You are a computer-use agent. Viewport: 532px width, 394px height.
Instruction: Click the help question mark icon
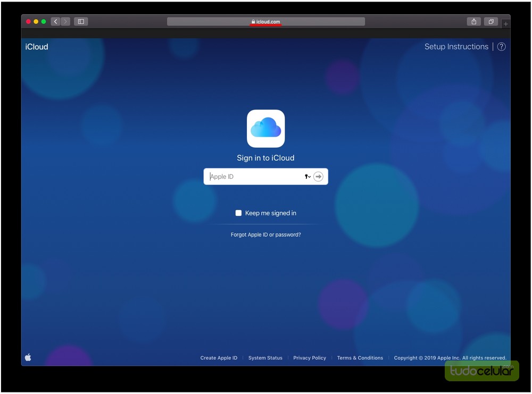coord(501,47)
